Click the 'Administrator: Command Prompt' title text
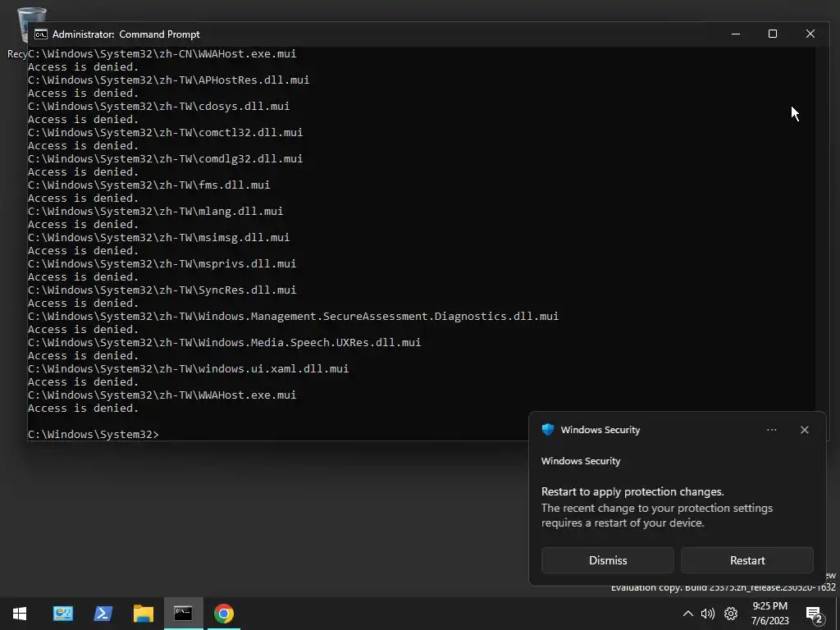Image resolution: width=840 pixels, height=630 pixels. coord(126,34)
